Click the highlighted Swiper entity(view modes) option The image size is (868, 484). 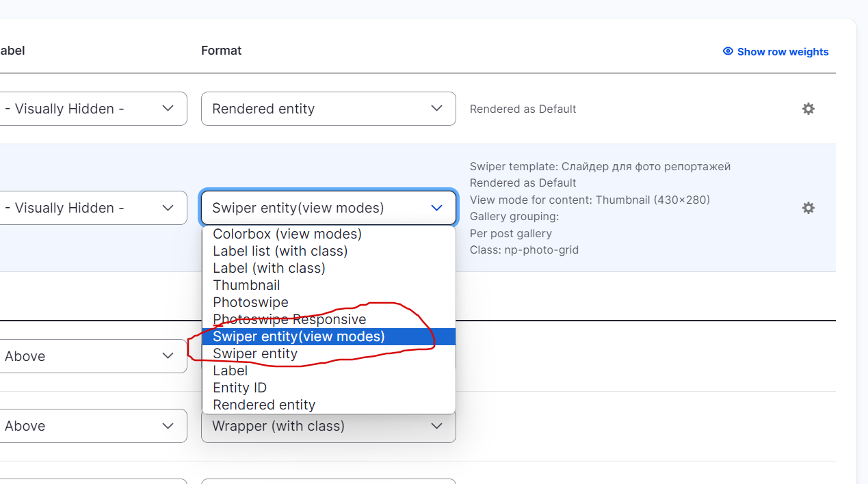pos(299,336)
